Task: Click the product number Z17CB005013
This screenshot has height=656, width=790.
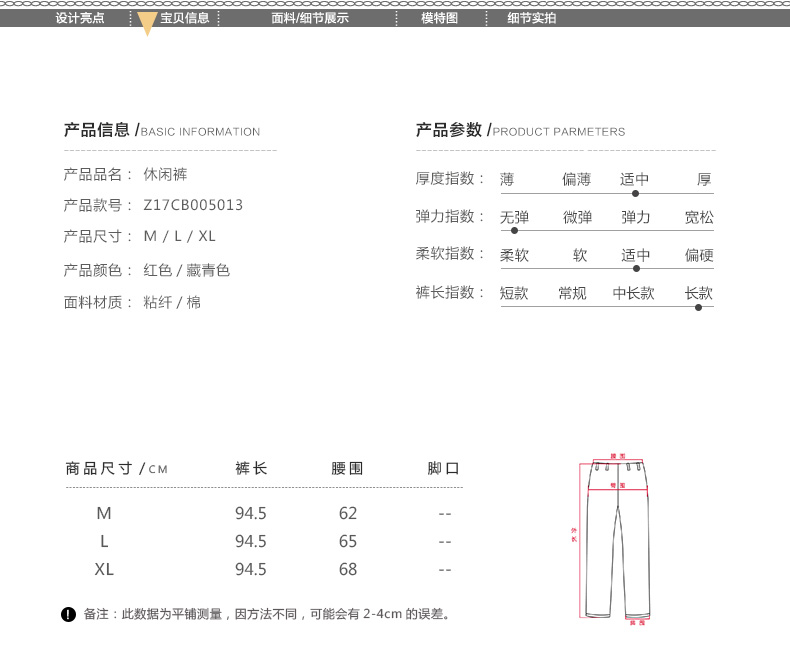Action: (193, 205)
